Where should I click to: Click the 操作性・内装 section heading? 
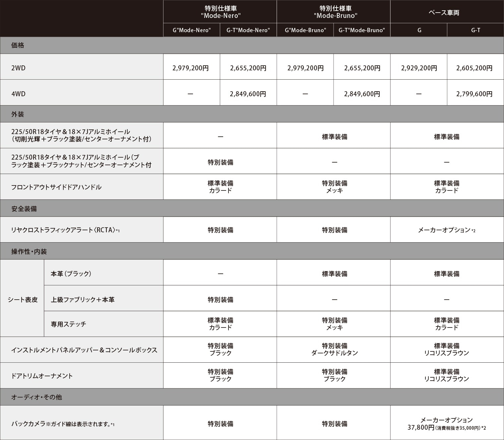[x=252, y=252]
